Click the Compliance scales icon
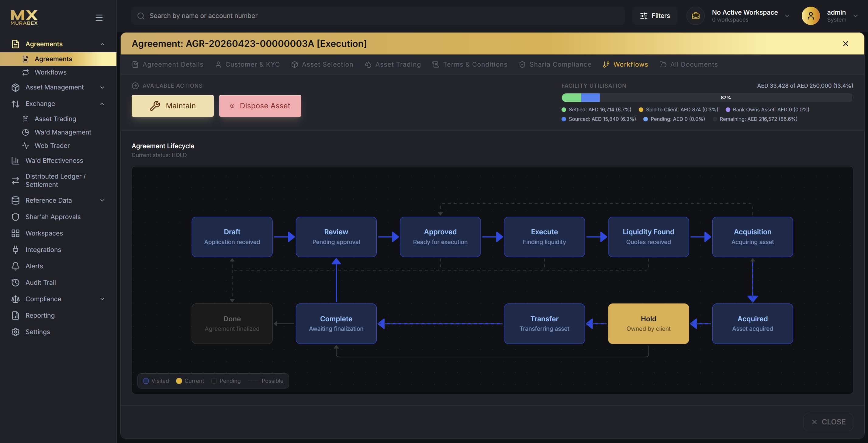The image size is (868, 443). click(x=16, y=299)
